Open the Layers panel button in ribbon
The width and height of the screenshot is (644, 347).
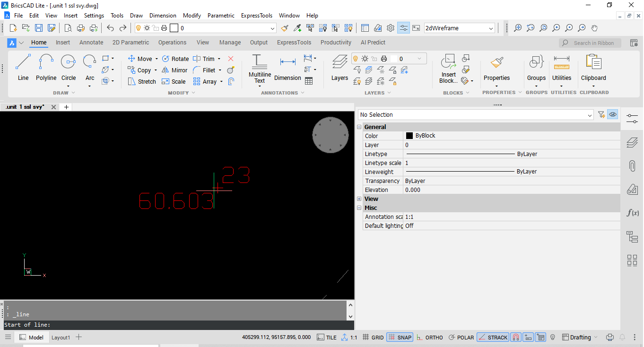pyautogui.click(x=339, y=68)
